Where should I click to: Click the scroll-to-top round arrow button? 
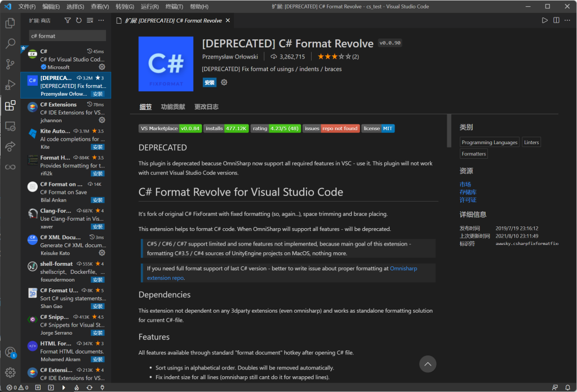(428, 364)
